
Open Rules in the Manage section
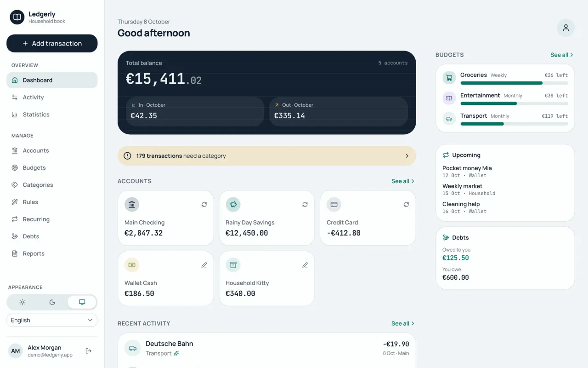point(52,202)
